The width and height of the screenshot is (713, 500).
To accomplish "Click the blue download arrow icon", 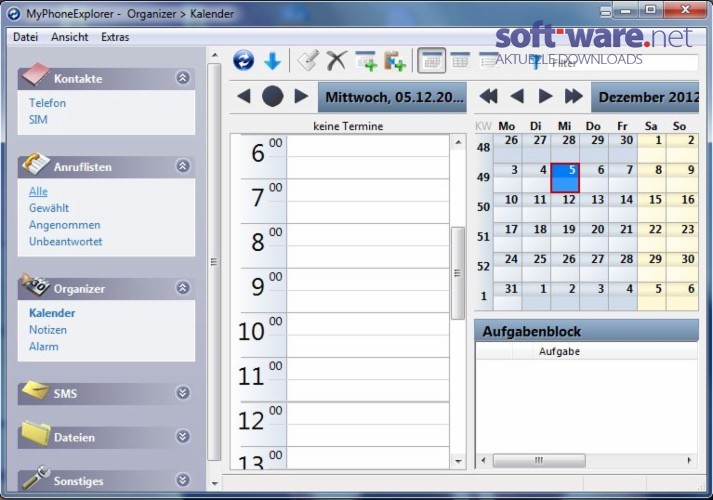I will tap(272, 61).
